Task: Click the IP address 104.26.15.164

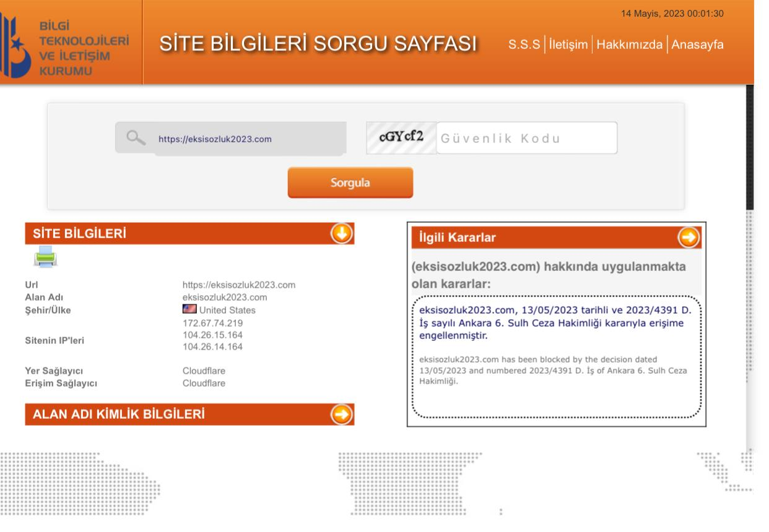Action: pos(212,335)
